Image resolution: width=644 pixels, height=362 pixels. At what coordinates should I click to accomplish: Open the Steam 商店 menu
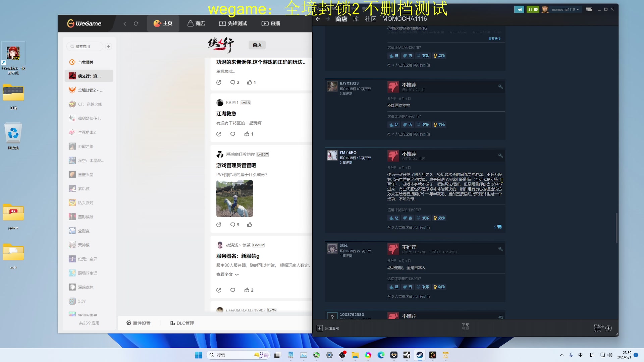[x=341, y=19]
